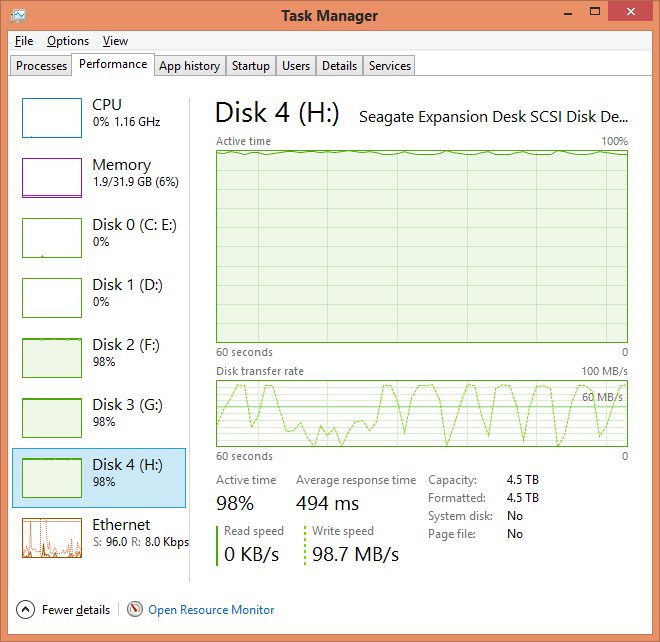Switch to the App history tab
The height and width of the screenshot is (642, 660).
(190, 66)
